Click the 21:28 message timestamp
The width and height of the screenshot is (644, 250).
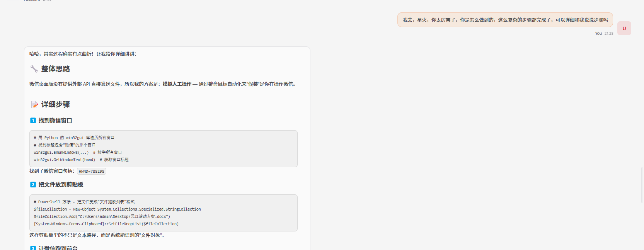tap(609, 34)
